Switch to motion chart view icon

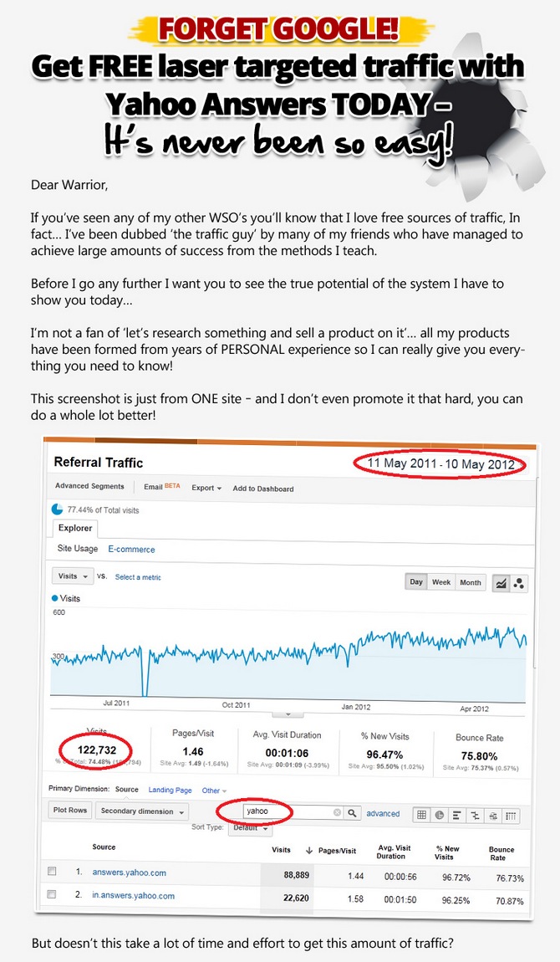point(519,583)
